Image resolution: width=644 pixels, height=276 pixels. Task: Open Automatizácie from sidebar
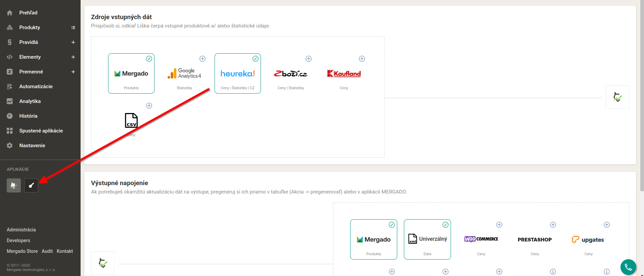pos(36,87)
